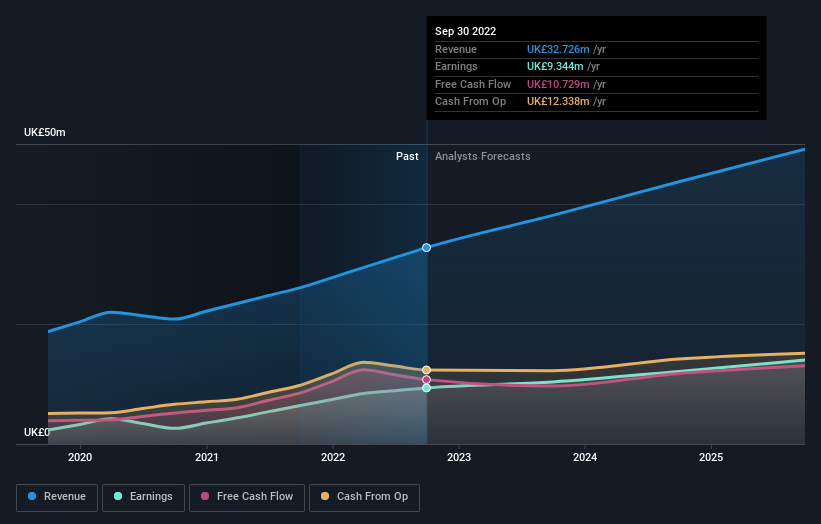This screenshot has width=821, height=524.
Task: Click the UK£9.344m earnings value
Action: point(555,66)
